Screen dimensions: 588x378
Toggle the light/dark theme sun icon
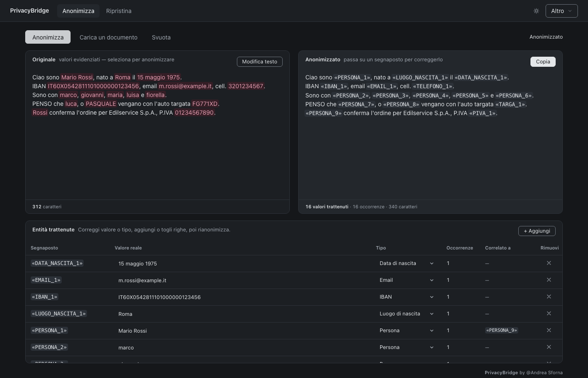tap(536, 11)
